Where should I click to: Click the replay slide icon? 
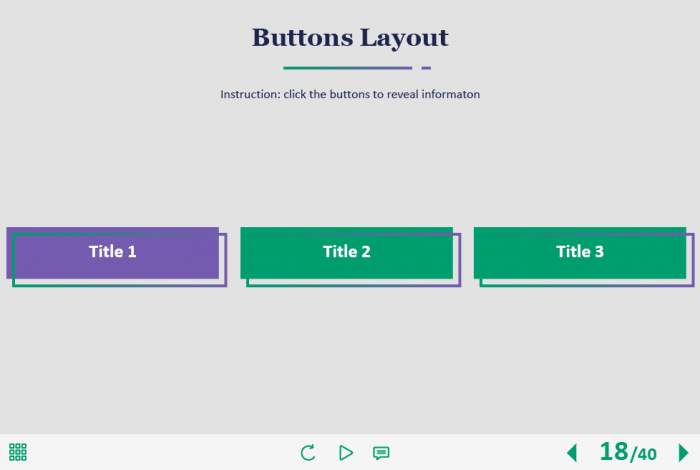pos(308,452)
